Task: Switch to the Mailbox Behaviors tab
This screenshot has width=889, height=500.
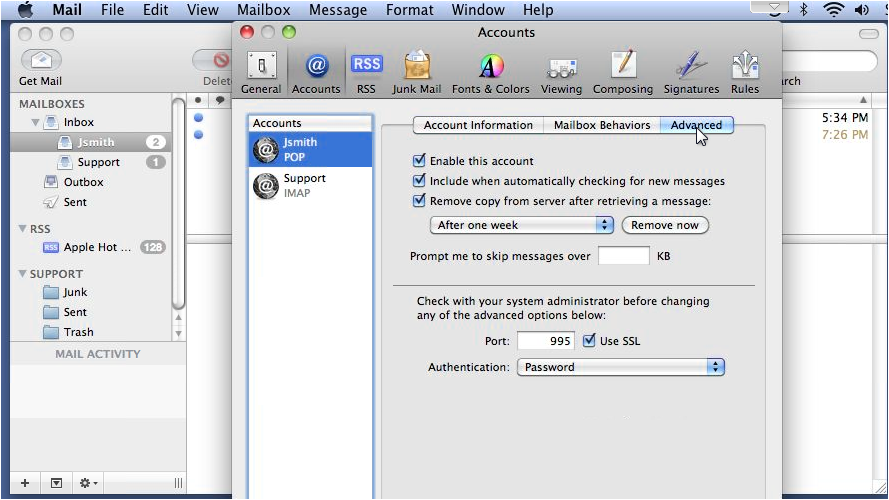Action: tap(602, 125)
